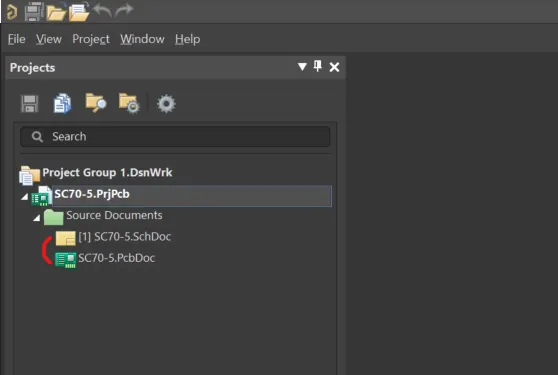Image resolution: width=558 pixels, height=375 pixels.
Task: Open the Window menu
Action: pos(142,39)
